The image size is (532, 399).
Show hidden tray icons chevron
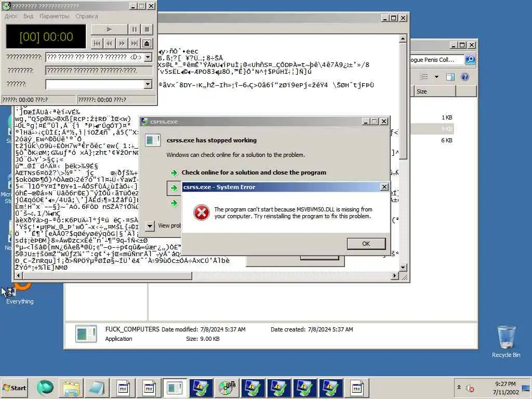(459, 387)
